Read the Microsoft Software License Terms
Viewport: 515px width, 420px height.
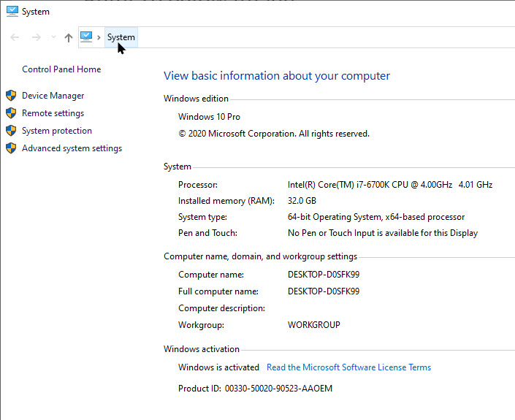[348, 367]
